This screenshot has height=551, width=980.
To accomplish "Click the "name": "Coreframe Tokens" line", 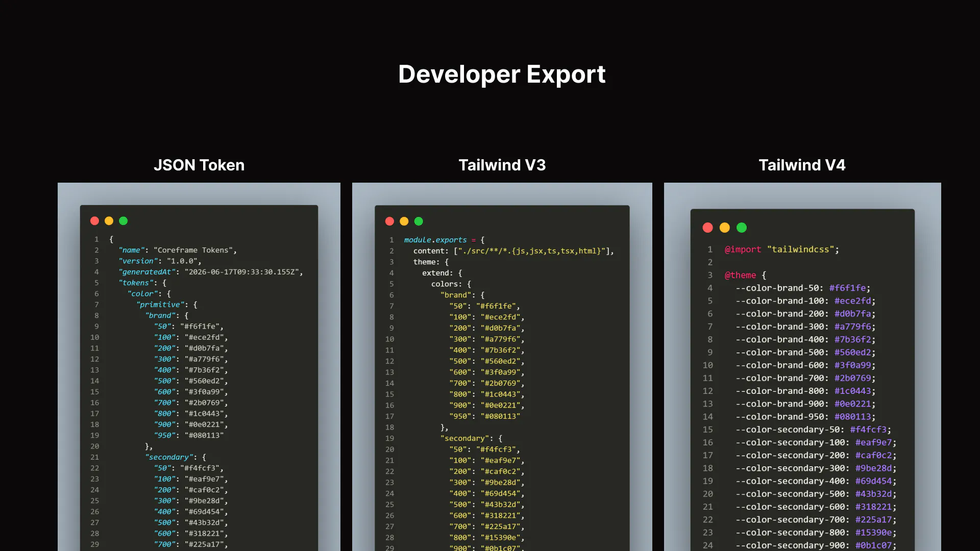I will point(178,250).
